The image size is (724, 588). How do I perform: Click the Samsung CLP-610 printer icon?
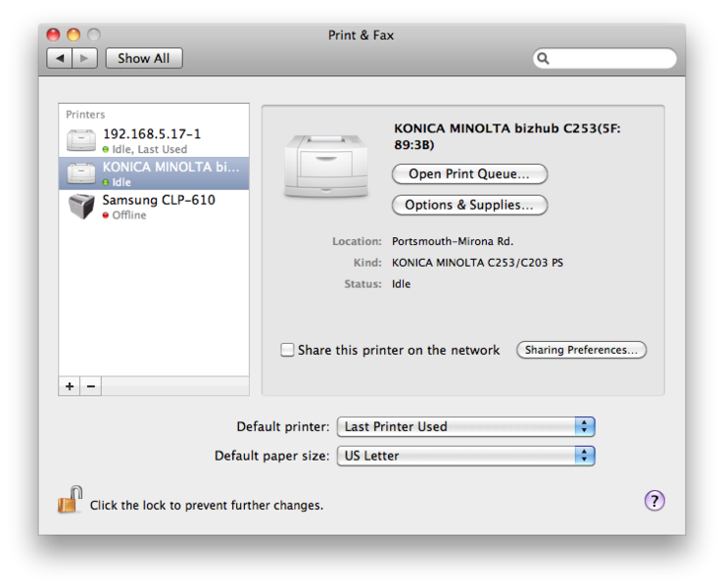81,206
